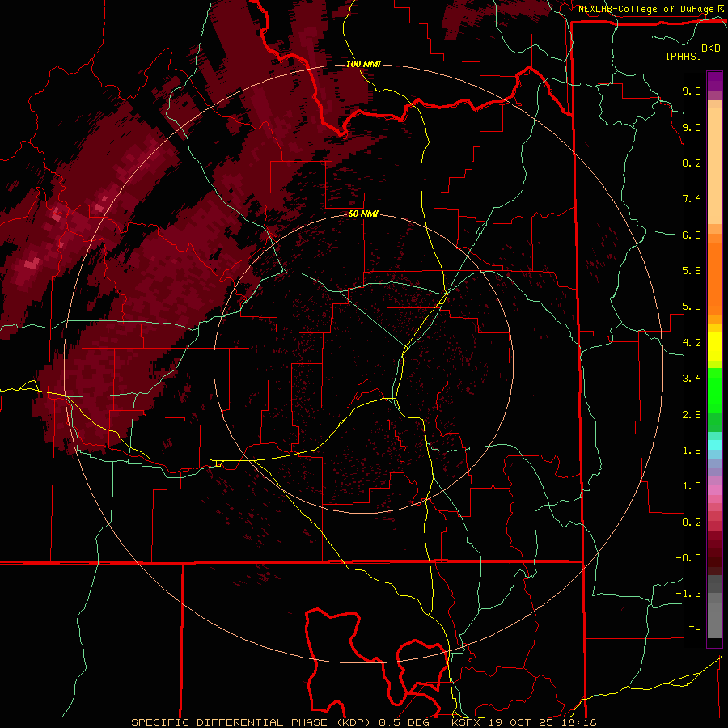Click the 2.6 value on the color scale
Screen dimensions: 728x728
click(x=692, y=415)
